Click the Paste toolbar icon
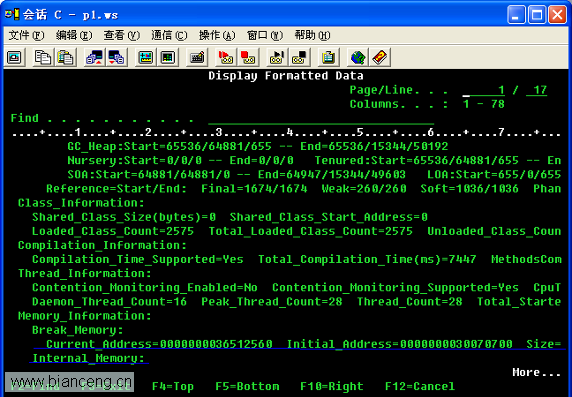The height and width of the screenshot is (397, 572). (x=65, y=57)
